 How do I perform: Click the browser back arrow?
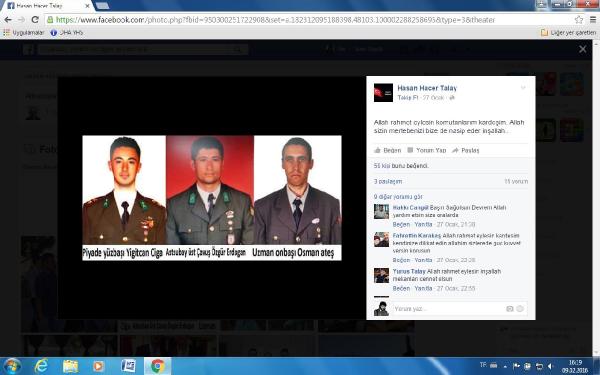point(8,20)
